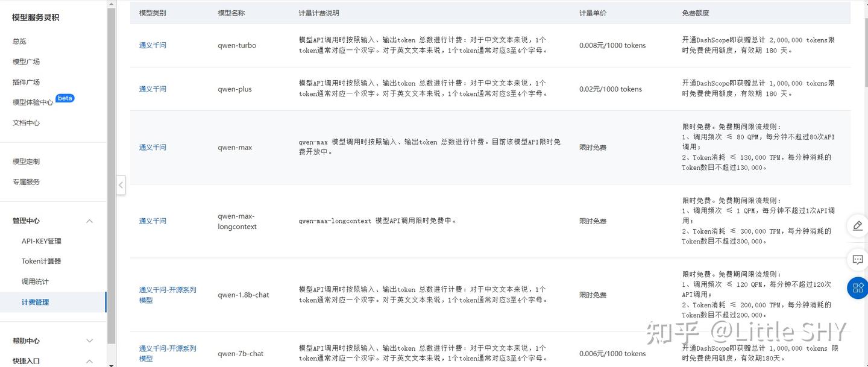Select the qwen-max-longcontext model name cell
Image resolution: width=868 pixels, height=367 pixels.
tap(237, 222)
